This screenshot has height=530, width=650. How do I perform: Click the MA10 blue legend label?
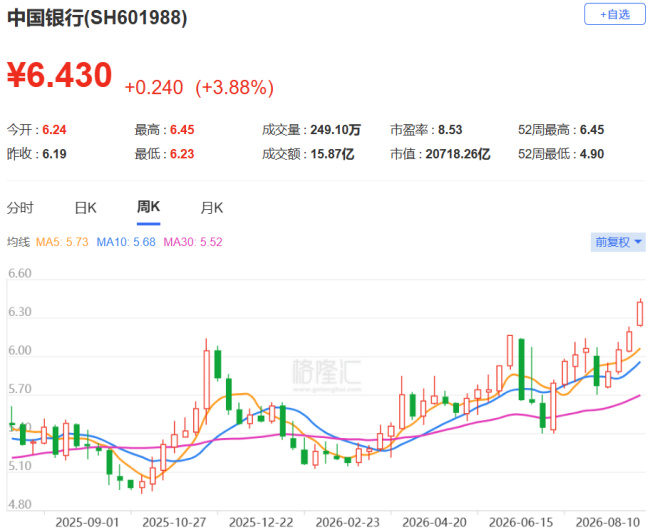point(126,242)
